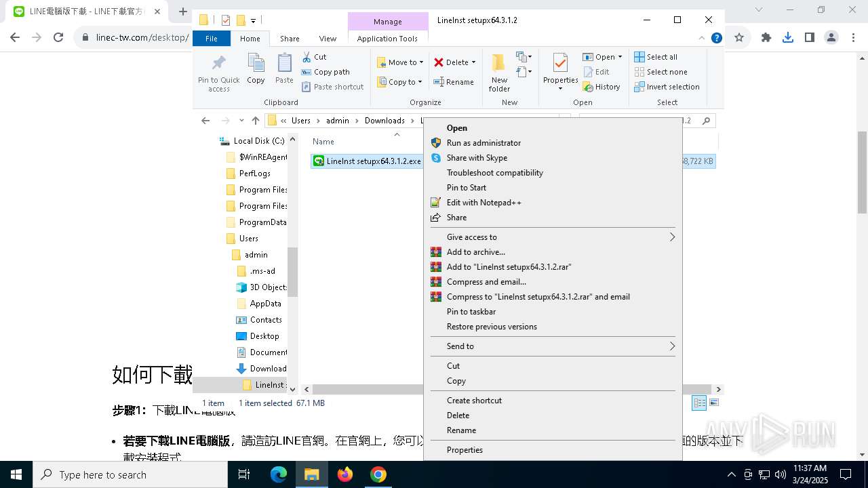The image size is (868, 488).
Task: Switch to the View ribbon tab
Action: (328, 39)
